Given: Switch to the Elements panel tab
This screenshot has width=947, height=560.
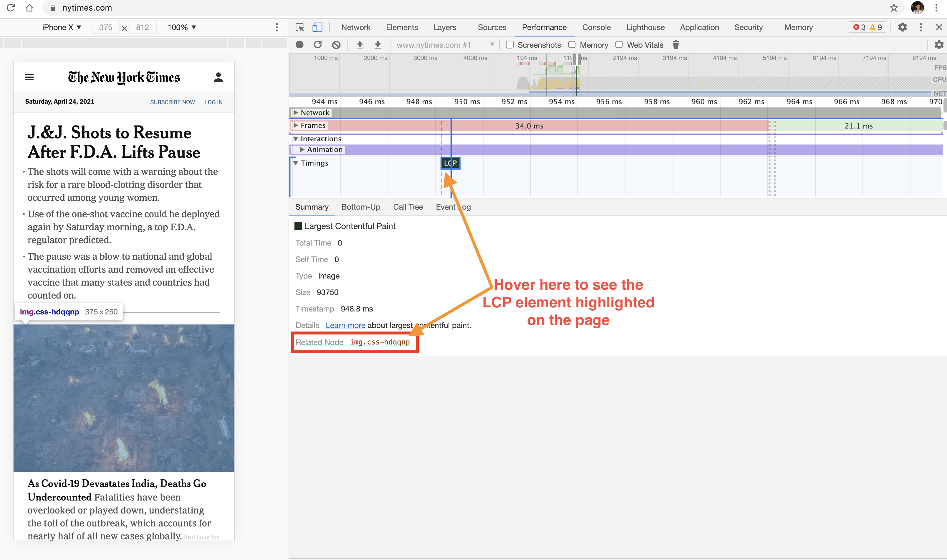Looking at the screenshot, I should coord(402,27).
